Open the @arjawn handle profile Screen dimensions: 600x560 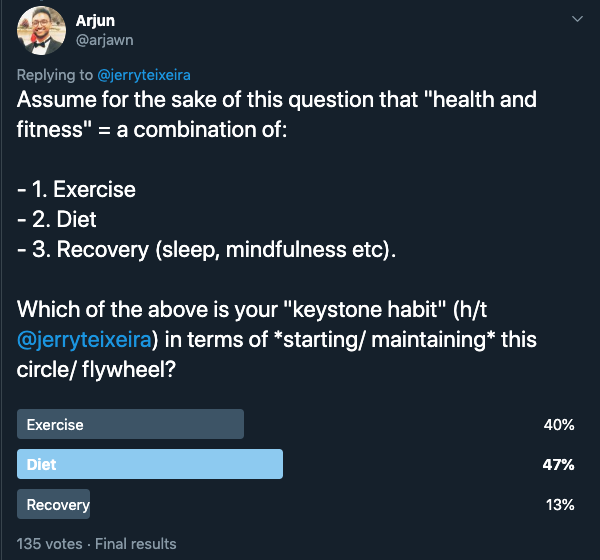(x=104, y=40)
